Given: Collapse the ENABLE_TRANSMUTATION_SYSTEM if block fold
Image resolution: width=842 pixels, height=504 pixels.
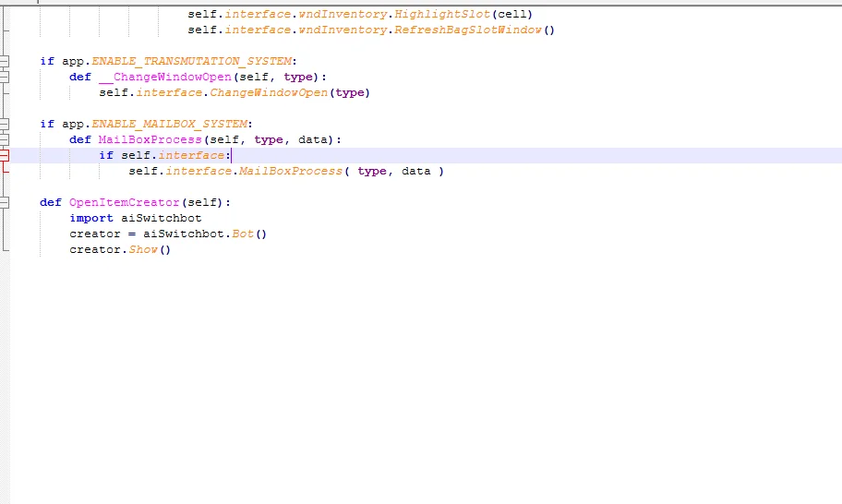Looking at the screenshot, I should pyautogui.click(x=5, y=62).
